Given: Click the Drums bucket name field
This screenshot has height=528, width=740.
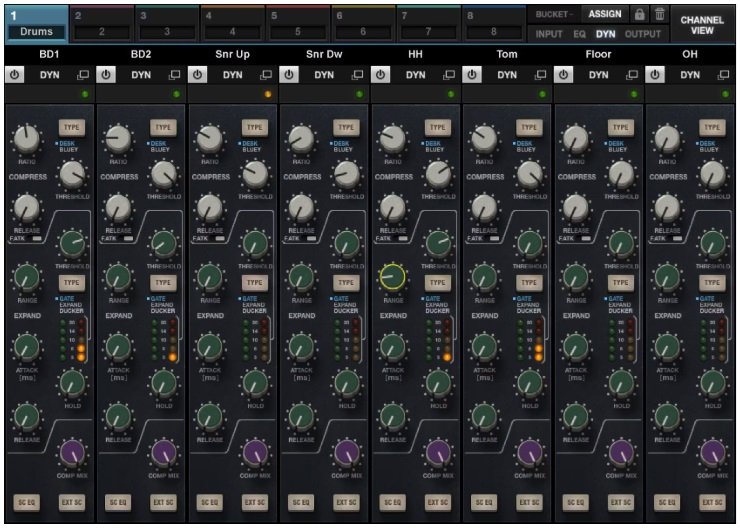Looking at the screenshot, I should (36, 32).
